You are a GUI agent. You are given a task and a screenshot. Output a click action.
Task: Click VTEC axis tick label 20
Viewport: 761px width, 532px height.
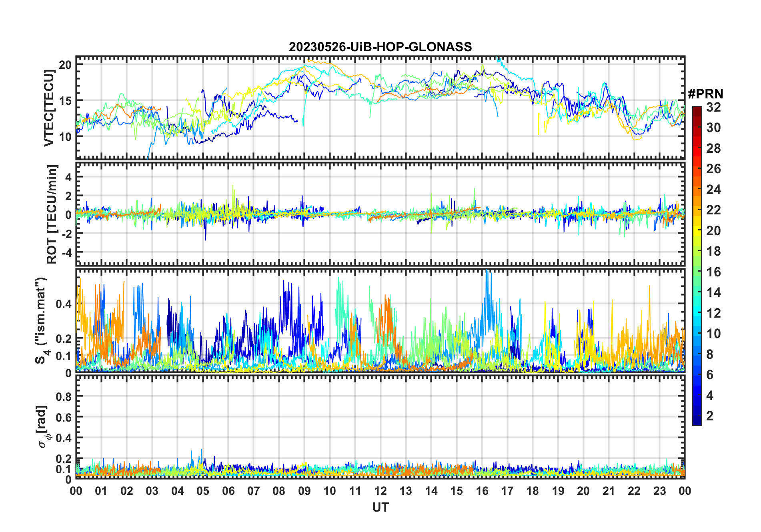pyautogui.click(x=65, y=65)
